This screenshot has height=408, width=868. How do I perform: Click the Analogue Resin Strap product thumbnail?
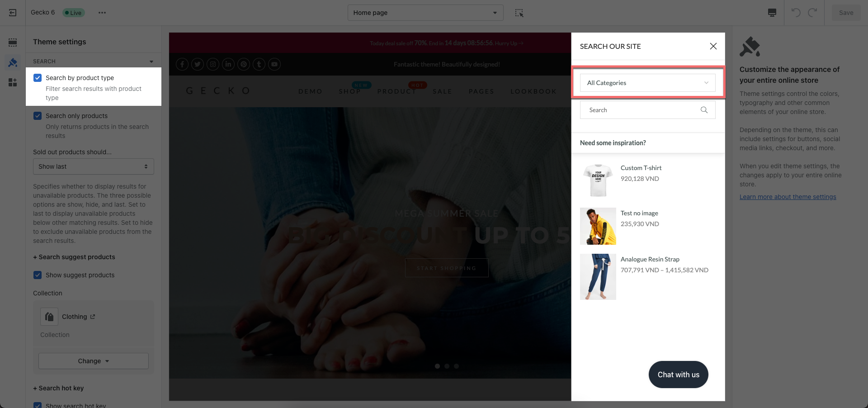tap(598, 277)
